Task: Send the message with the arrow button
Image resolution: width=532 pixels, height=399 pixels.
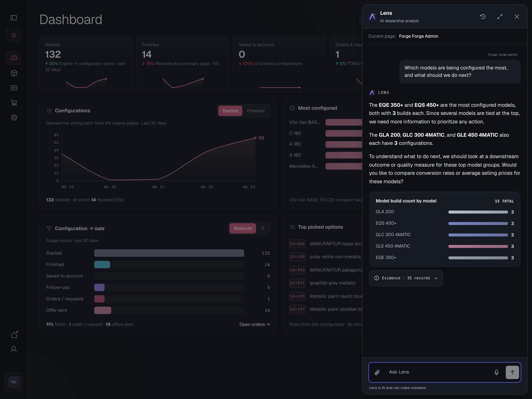Action: 512,372
